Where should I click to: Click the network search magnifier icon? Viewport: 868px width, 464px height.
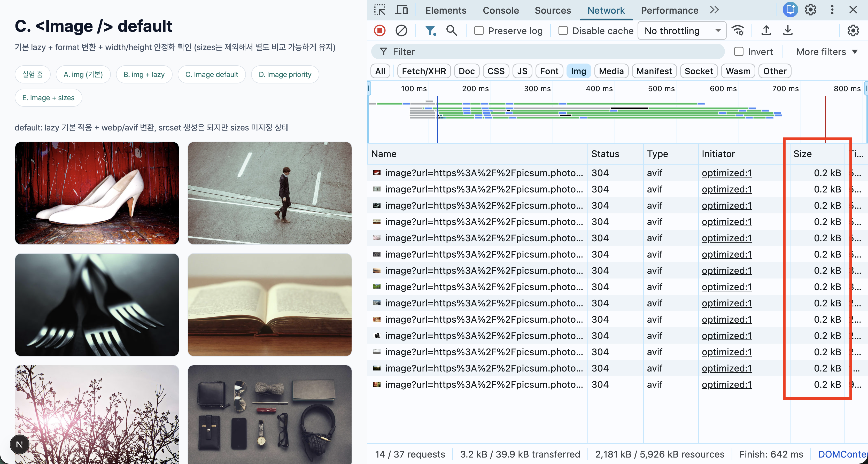452,31
